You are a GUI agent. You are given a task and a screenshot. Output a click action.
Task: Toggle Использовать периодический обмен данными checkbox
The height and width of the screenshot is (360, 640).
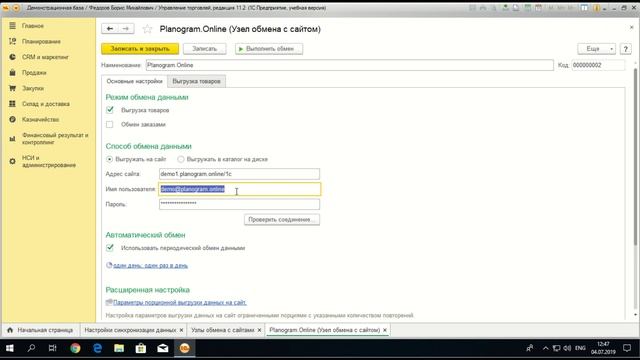[110, 247]
